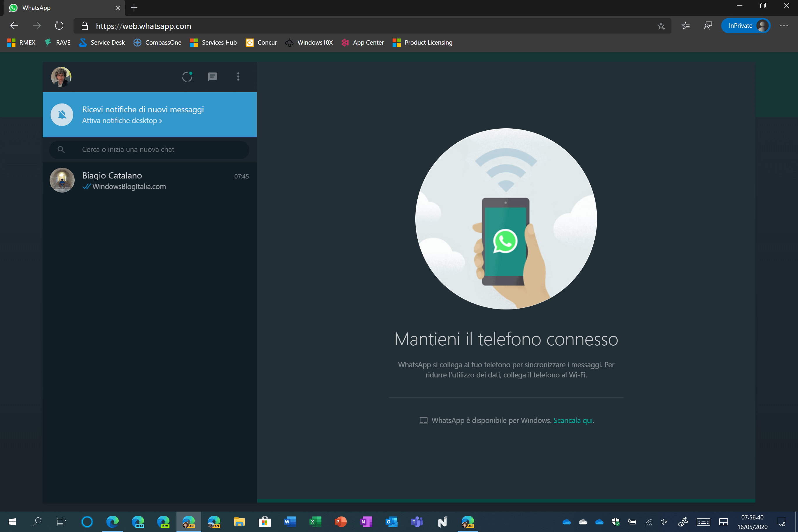Open the RMEX bookmark
The image size is (798, 532).
pos(21,42)
